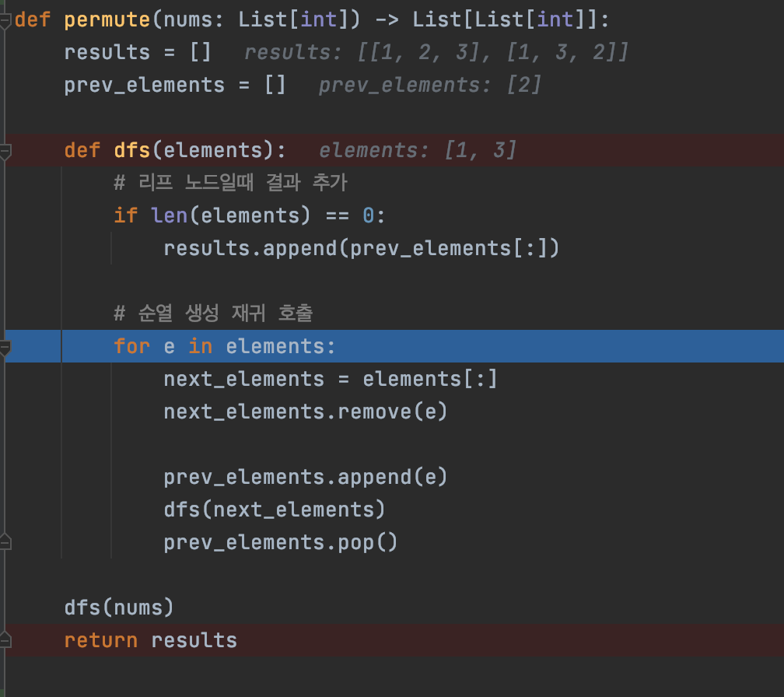Click fold end marker beside return results
This screenshot has height=697, width=784.
(x=5, y=639)
